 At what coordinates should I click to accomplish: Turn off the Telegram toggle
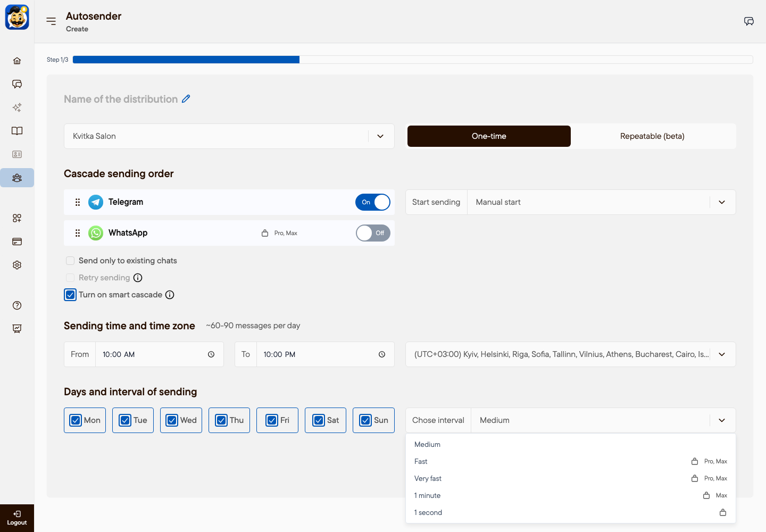tap(373, 202)
